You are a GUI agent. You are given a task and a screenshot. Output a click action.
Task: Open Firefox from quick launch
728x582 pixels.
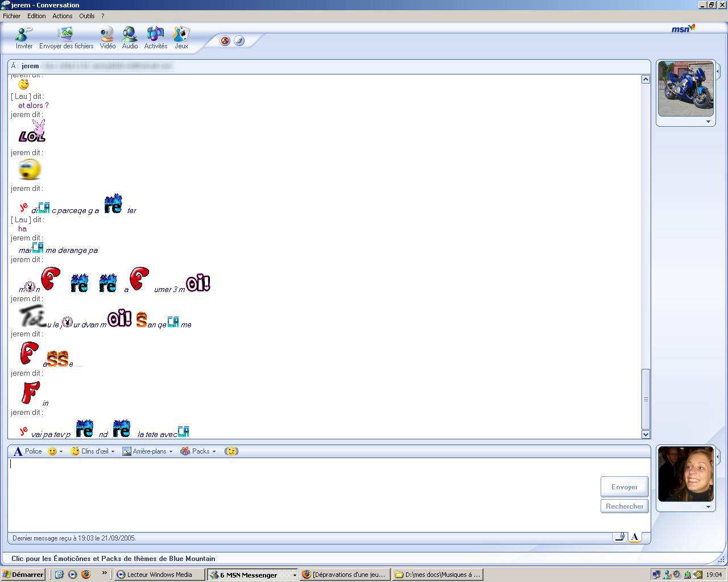pyautogui.click(x=86, y=575)
